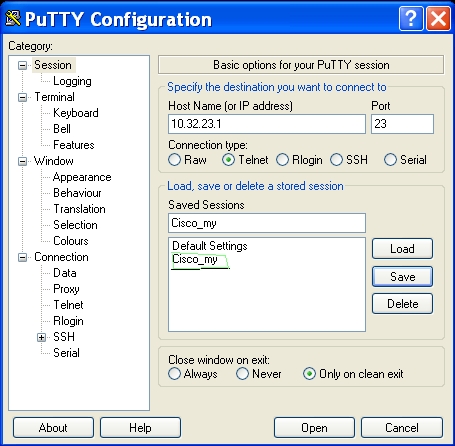This screenshot has width=455, height=446.
Task: Click the Cancel button
Action: pos(402,428)
